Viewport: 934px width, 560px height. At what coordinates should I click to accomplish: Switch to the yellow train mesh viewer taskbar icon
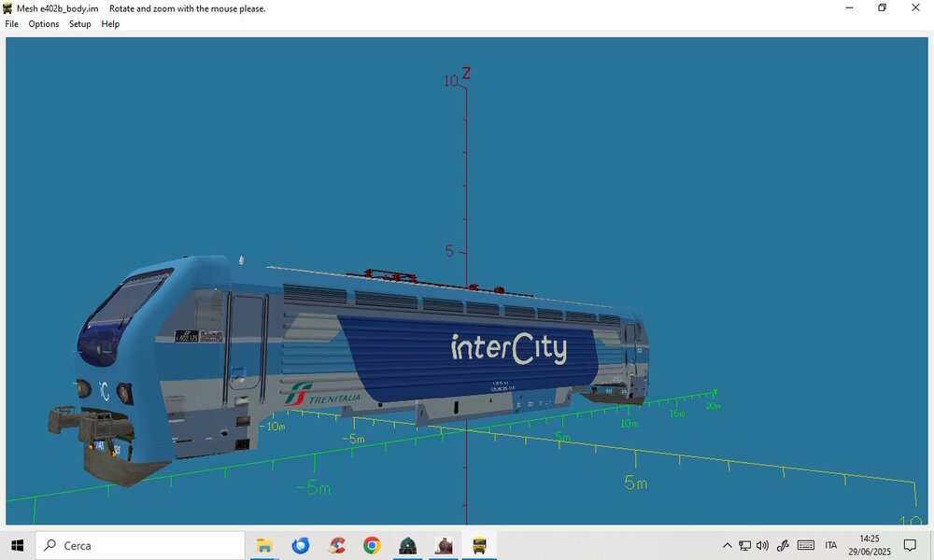click(x=479, y=545)
